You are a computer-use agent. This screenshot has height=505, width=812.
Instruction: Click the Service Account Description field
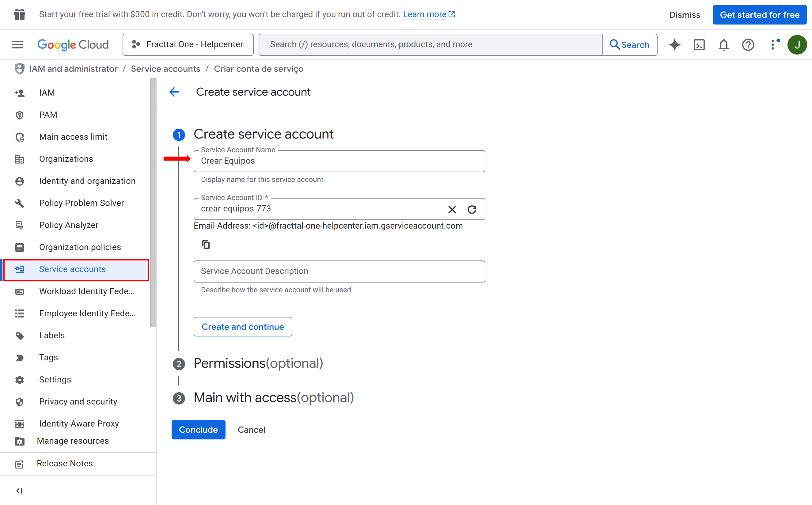pos(339,271)
